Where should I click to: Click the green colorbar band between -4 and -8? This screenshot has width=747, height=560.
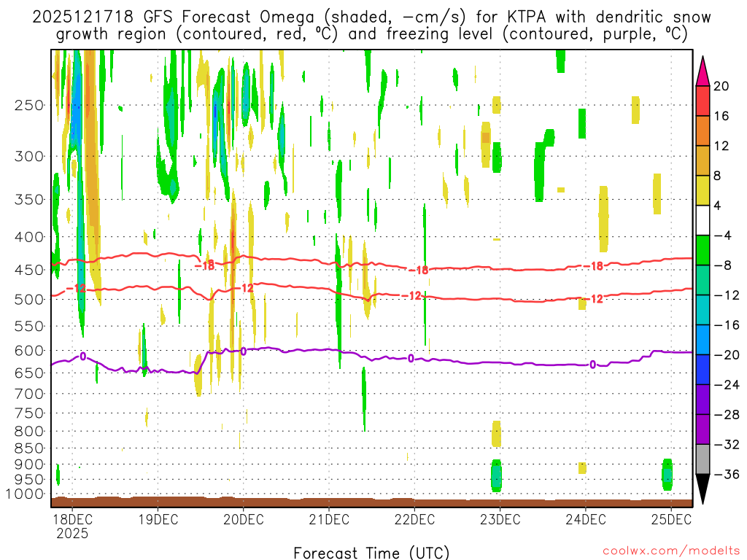tap(703, 251)
